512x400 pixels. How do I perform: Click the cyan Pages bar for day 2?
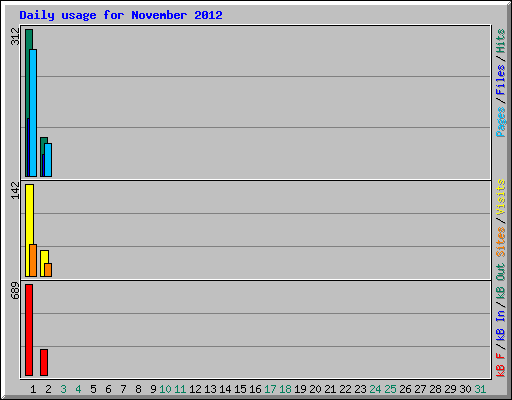tap(48, 160)
